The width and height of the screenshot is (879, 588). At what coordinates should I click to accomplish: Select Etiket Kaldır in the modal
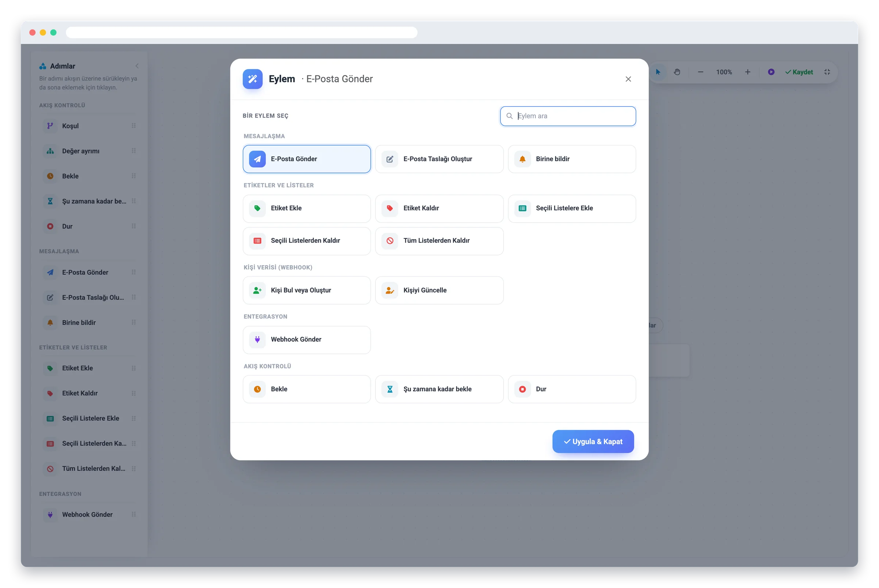(439, 208)
